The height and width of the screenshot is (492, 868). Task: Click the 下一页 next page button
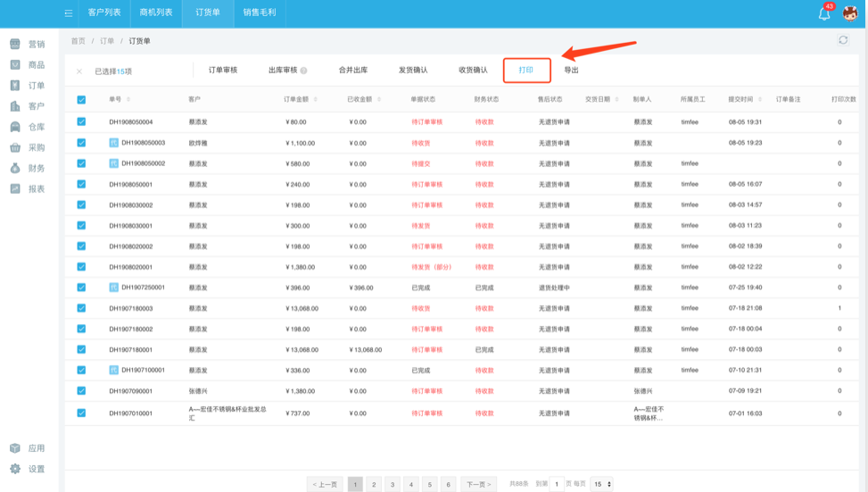pyautogui.click(x=478, y=484)
